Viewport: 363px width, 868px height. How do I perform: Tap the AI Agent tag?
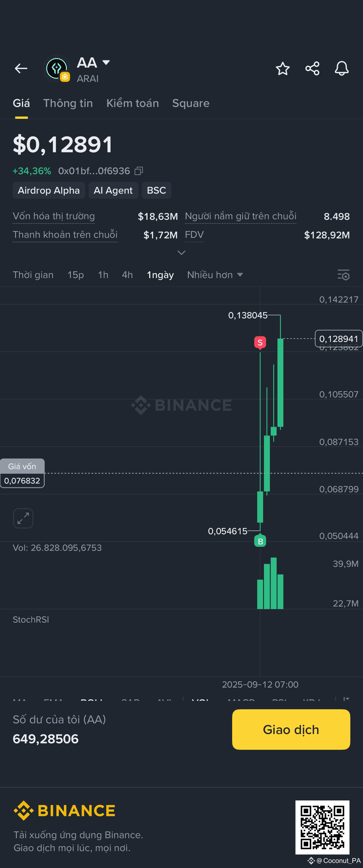[x=113, y=190]
